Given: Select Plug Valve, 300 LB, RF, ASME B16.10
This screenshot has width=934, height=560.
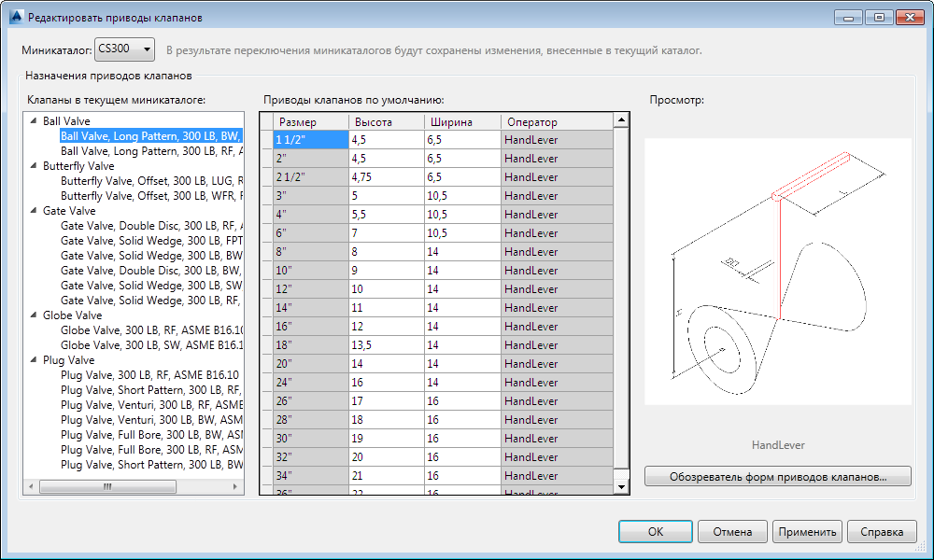Looking at the screenshot, I should (x=149, y=375).
